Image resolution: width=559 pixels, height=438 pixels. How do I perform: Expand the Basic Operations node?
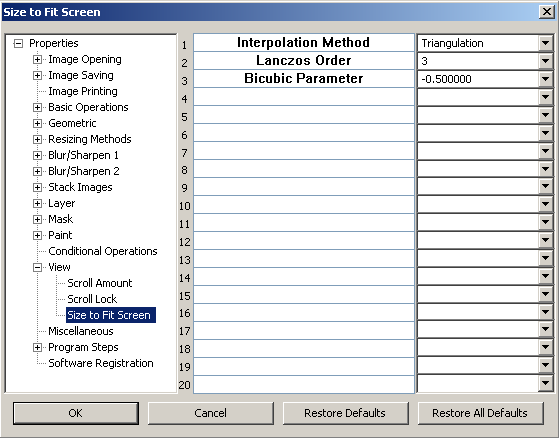pos(37,107)
